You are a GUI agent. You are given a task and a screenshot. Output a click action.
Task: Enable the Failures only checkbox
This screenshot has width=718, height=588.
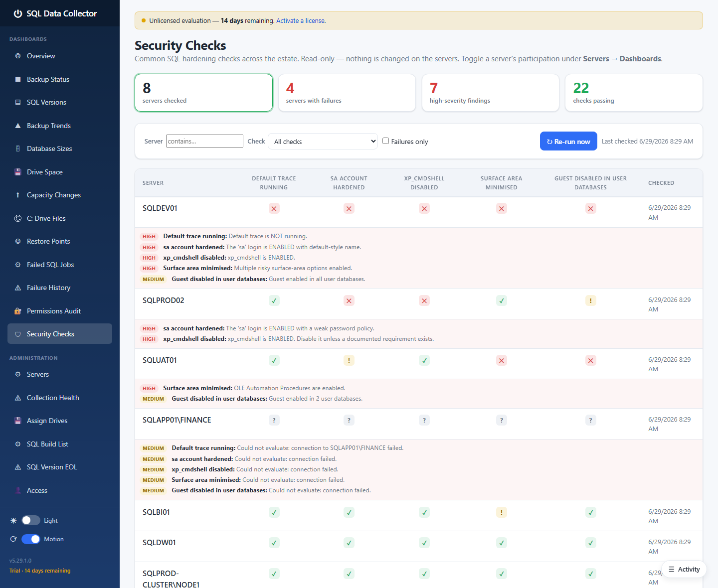click(x=385, y=141)
